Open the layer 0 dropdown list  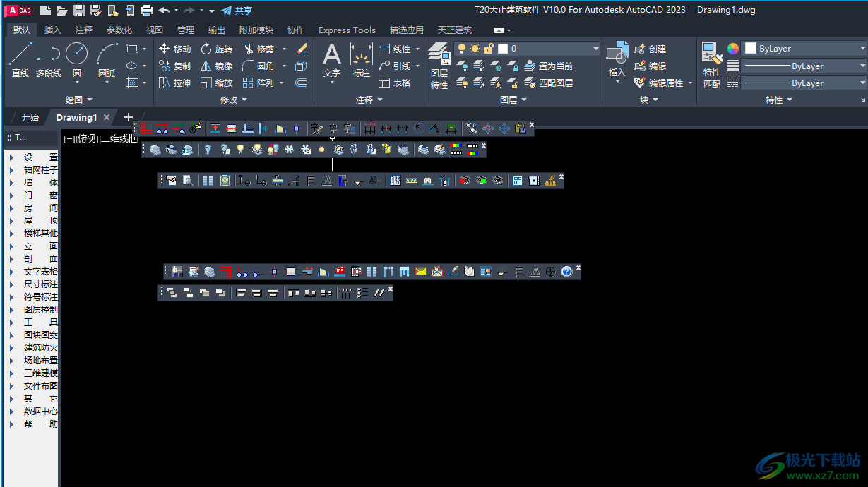tap(595, 49)
